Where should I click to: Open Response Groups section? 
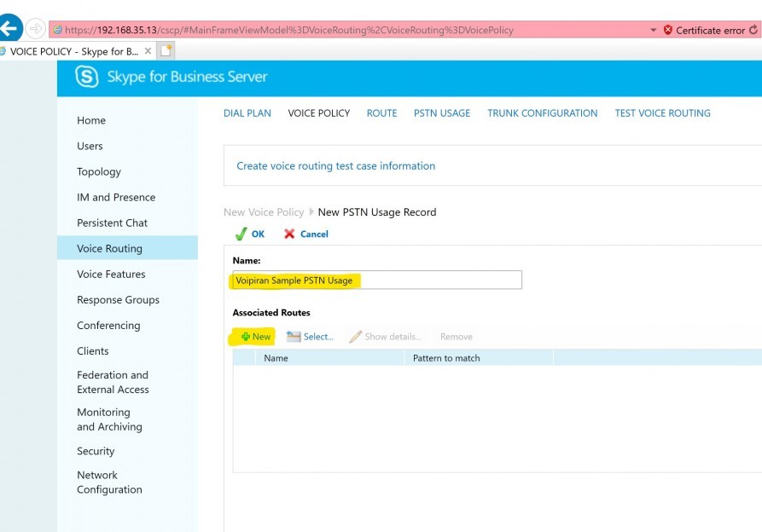click(118, 300)
